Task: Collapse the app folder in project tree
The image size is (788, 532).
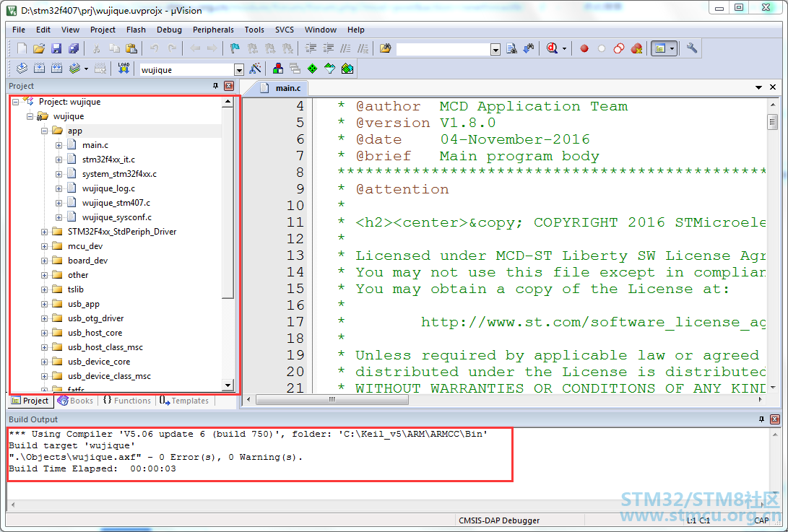Action: [44, 131]
